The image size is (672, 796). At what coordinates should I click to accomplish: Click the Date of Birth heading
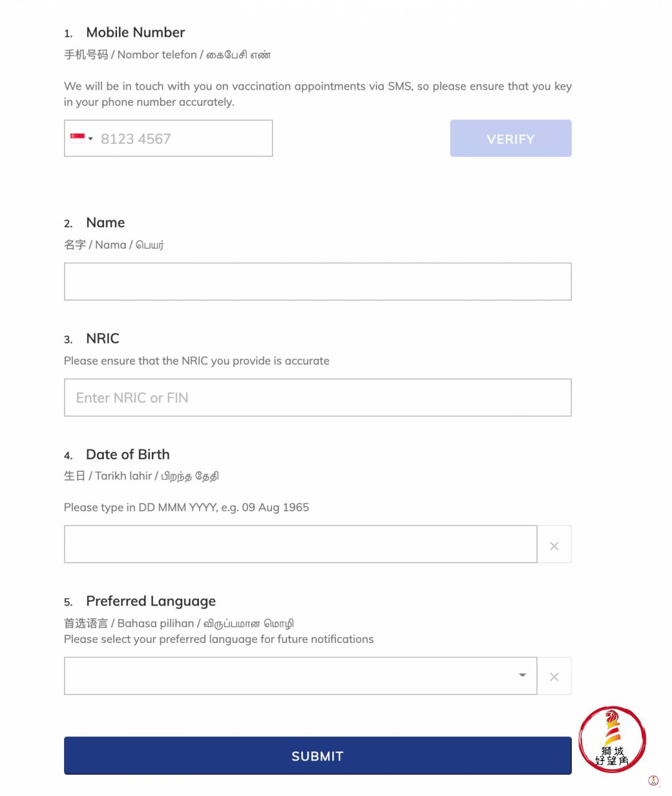(128, 454)
